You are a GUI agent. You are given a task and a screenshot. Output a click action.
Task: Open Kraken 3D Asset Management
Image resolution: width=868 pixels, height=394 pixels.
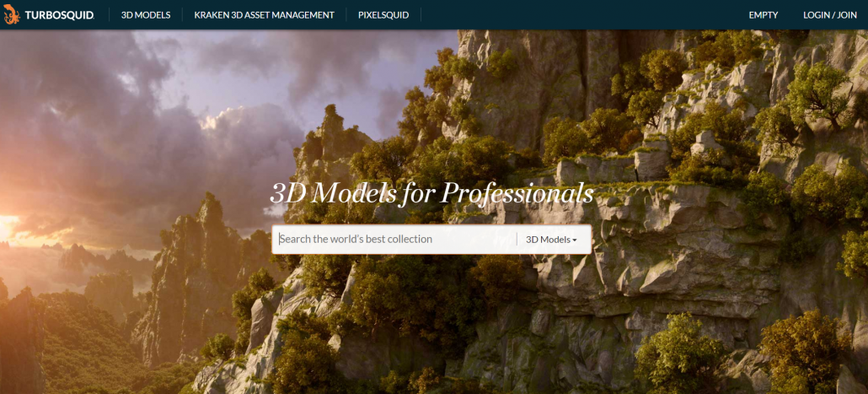[264, 15]
